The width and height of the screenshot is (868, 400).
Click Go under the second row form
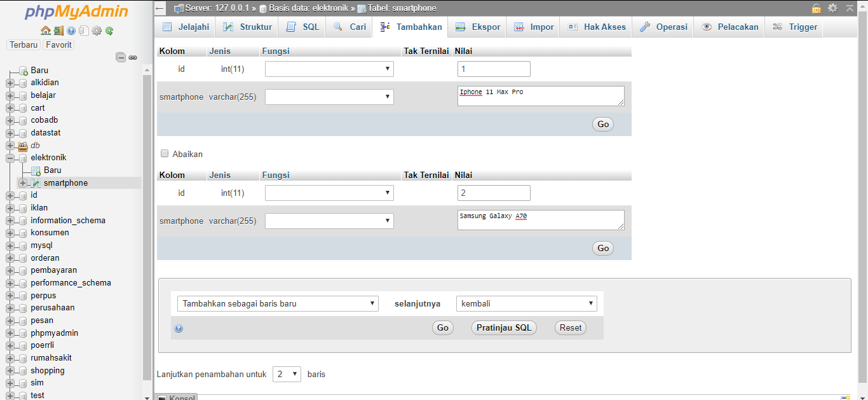click(x=603, y=249)
